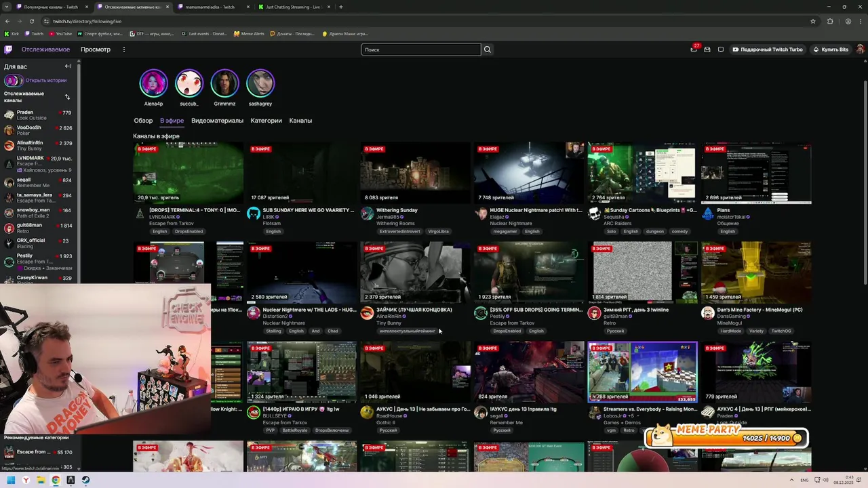Open succub story avatar

pyautogui.click(x=189, y=83)
